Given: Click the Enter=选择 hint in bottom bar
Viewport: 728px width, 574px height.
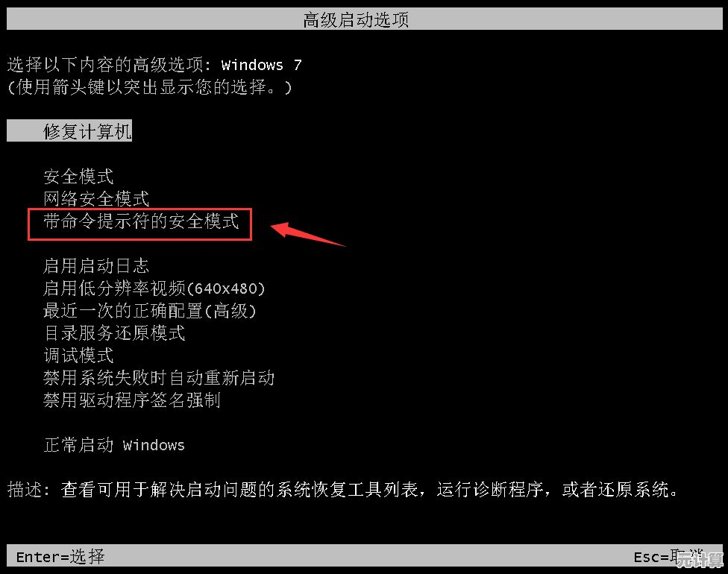Looking at the screenshot, I should 60,556.
